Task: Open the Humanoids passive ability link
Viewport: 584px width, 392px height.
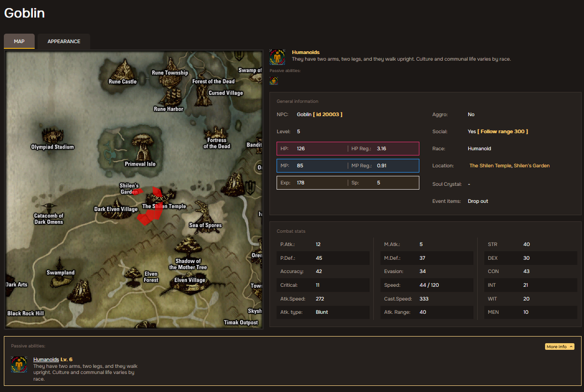Action: click(x=46, y=359)
